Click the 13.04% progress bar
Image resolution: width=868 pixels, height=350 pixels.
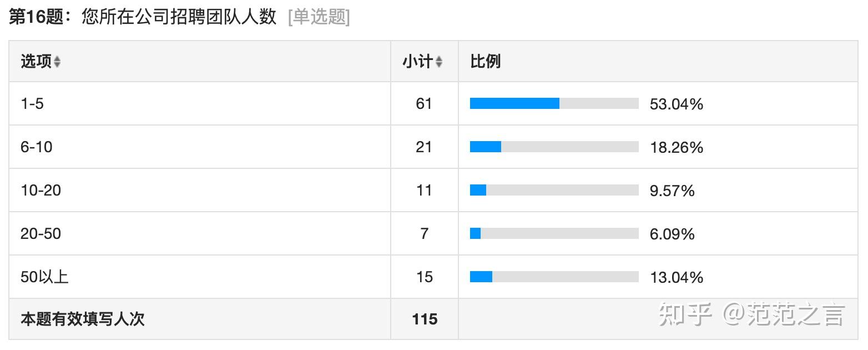click(x=554, y=277)
